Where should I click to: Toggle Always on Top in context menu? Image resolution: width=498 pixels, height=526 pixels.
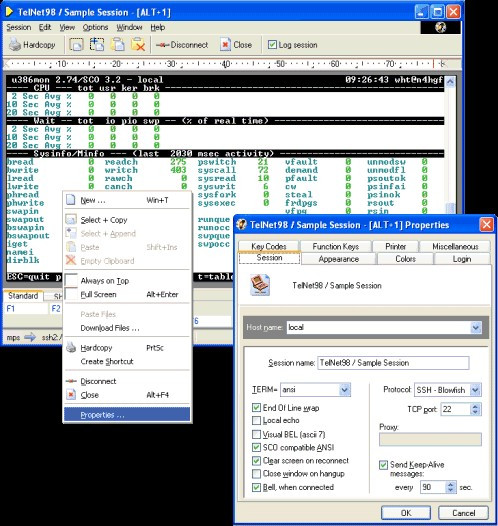(127, 281)
